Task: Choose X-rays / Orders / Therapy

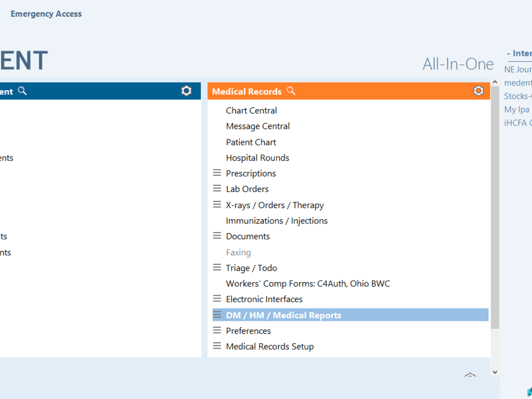Action: pos(275,205)
